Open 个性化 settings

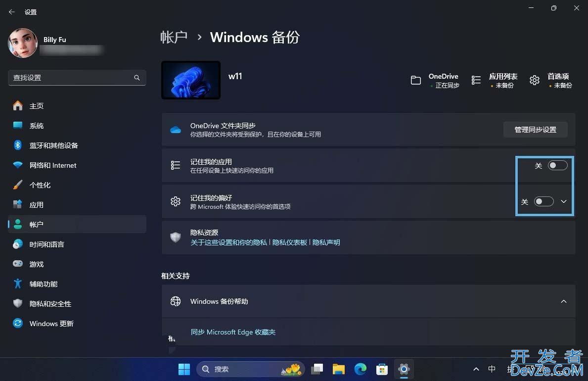click(x=77, y=185)
